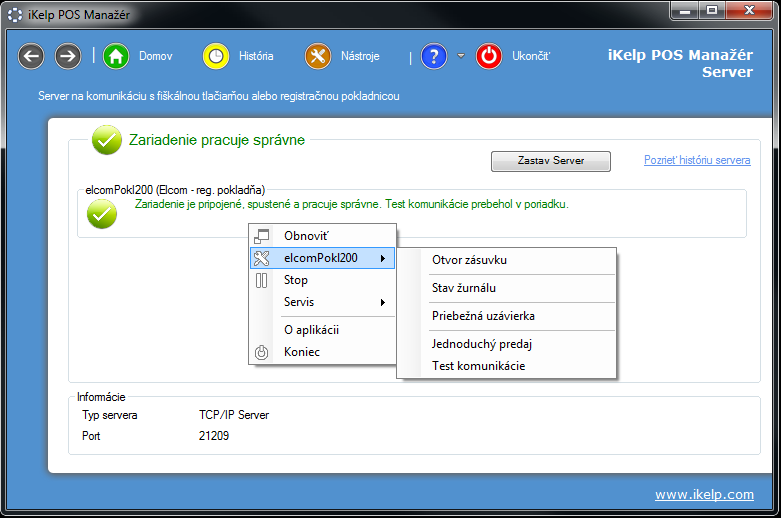Click the forward arrow navigation icon
Screen dimensions: 781x518
point(68,56)
